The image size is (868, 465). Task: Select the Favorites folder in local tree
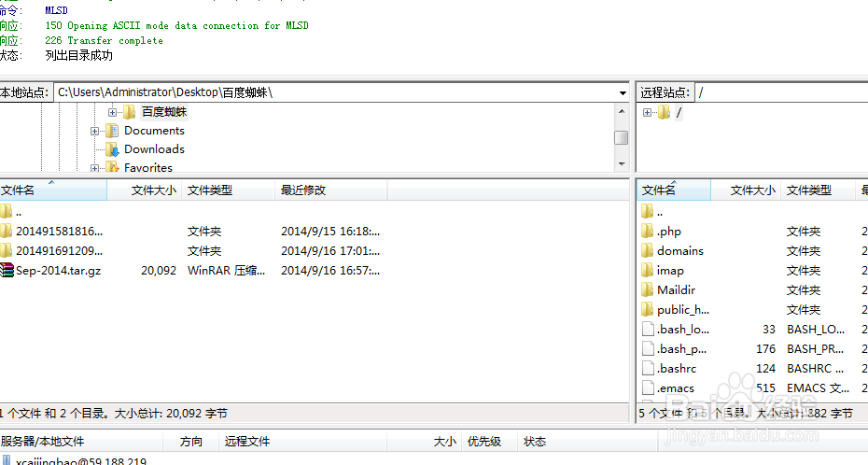(148, 167)
